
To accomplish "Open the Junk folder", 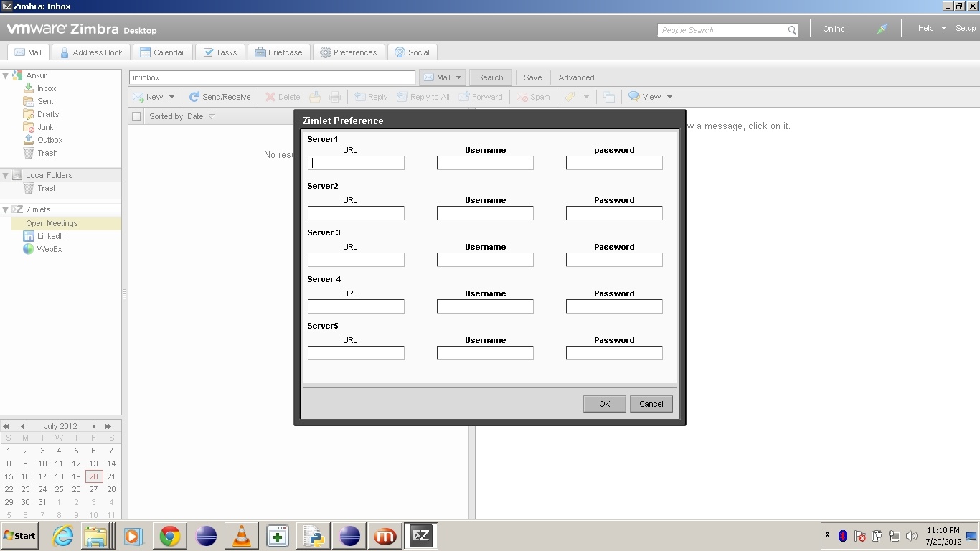I will tap(45, 127).
